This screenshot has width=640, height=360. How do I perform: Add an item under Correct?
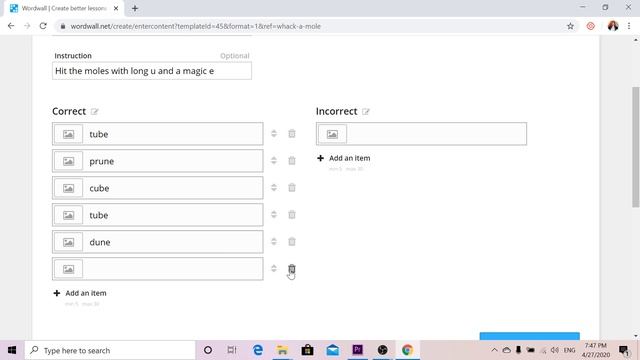(80, 293)
